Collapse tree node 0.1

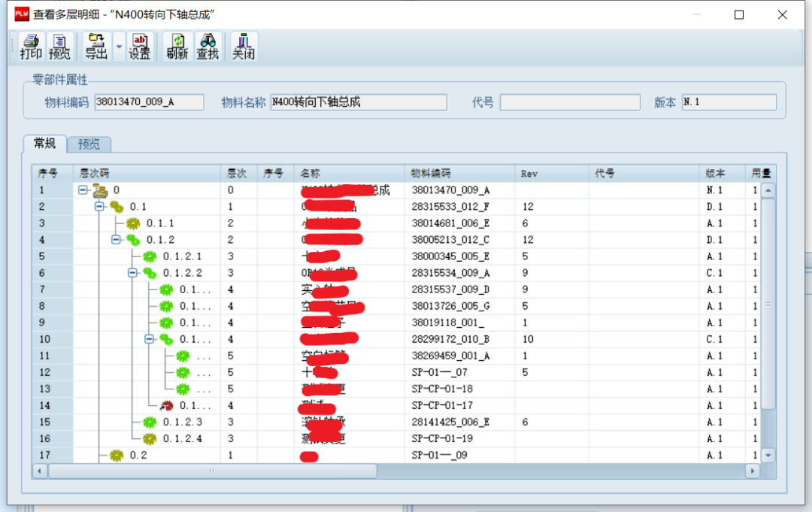click(99, 206)
